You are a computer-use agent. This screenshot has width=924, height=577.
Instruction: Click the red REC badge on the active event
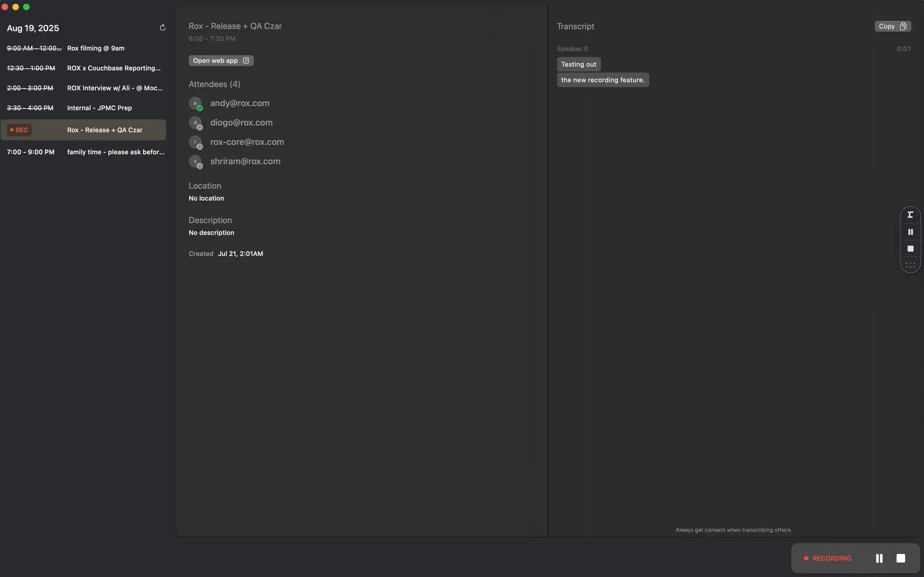[x=19, y=130]
